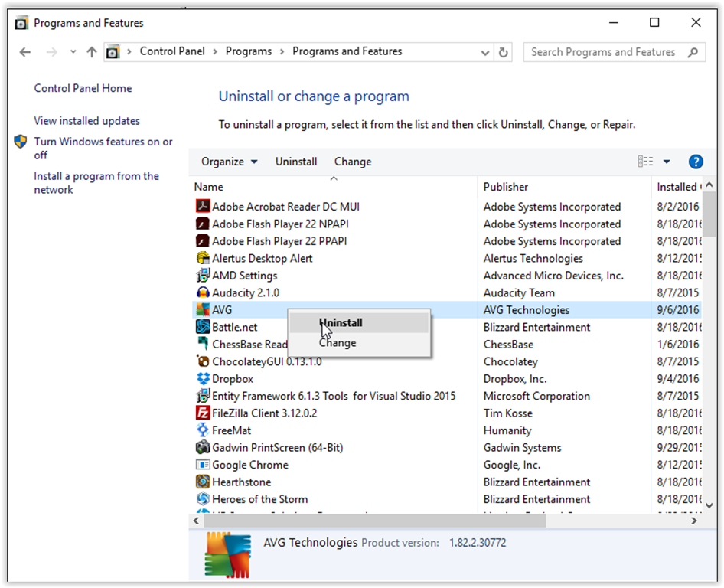
Task: Click the vertical scrollbar up arrow
Action: click(x=709, y=185)
